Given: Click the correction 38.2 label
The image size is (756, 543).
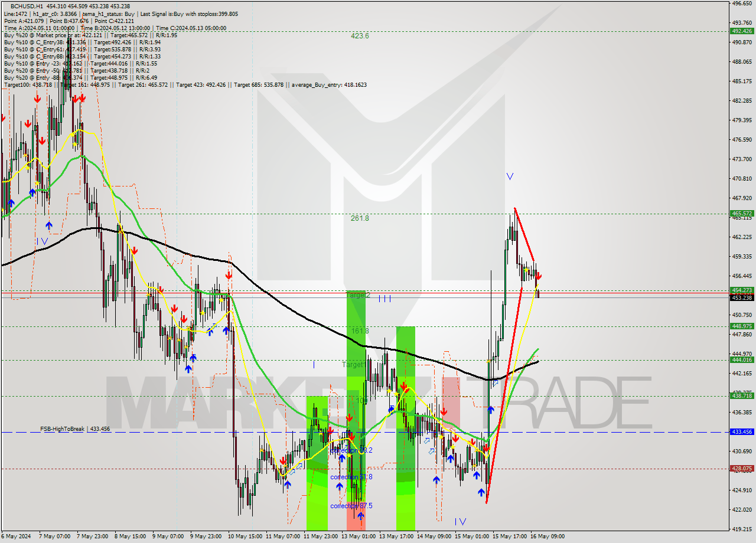Looking at the screenshot, I should pos(351,450).
